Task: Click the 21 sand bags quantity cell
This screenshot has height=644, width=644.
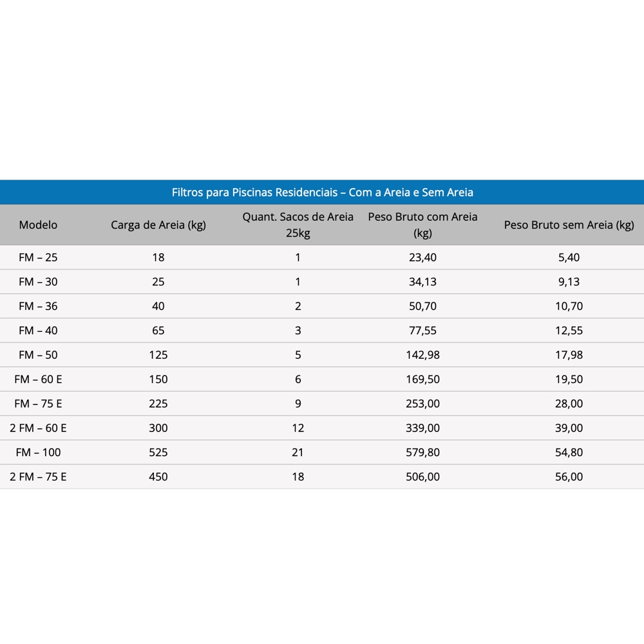Action: pyautogui.click(x=298, y=453)
